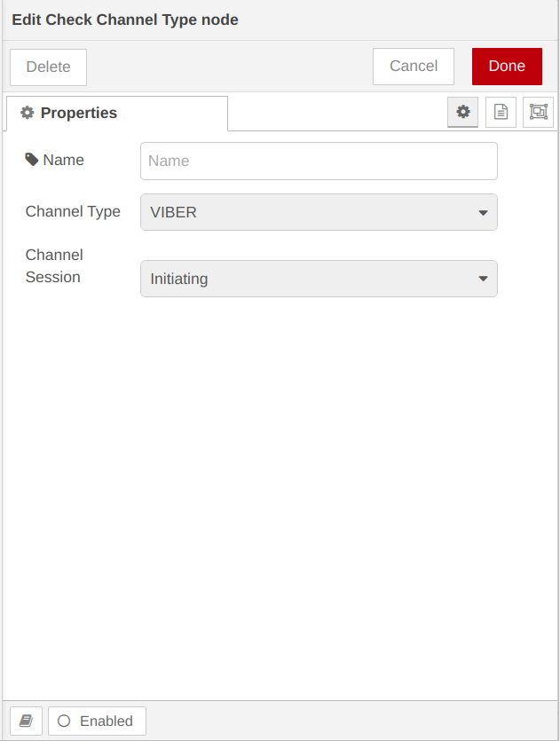Click the Channel Type dropdown caret arrow
Screen dimensions: 560x741
(483, 213)
